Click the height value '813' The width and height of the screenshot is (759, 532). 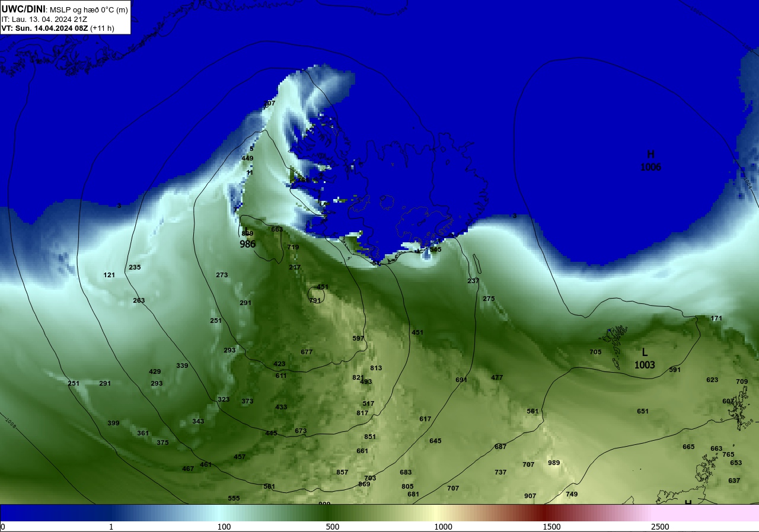tap(376, 368)
